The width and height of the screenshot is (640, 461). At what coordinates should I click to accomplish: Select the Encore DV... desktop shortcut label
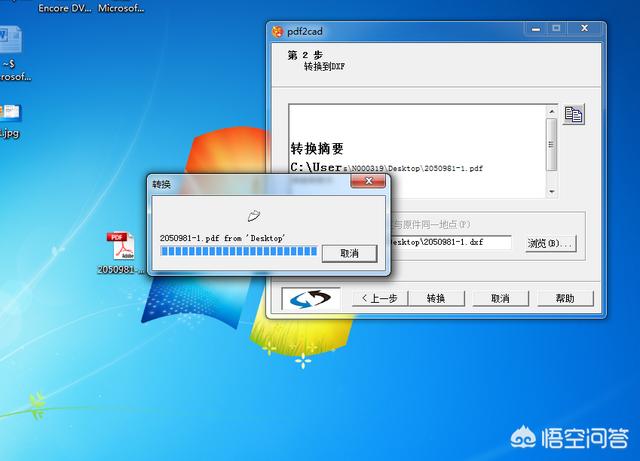pyautogui.click(x=64, y=8)
